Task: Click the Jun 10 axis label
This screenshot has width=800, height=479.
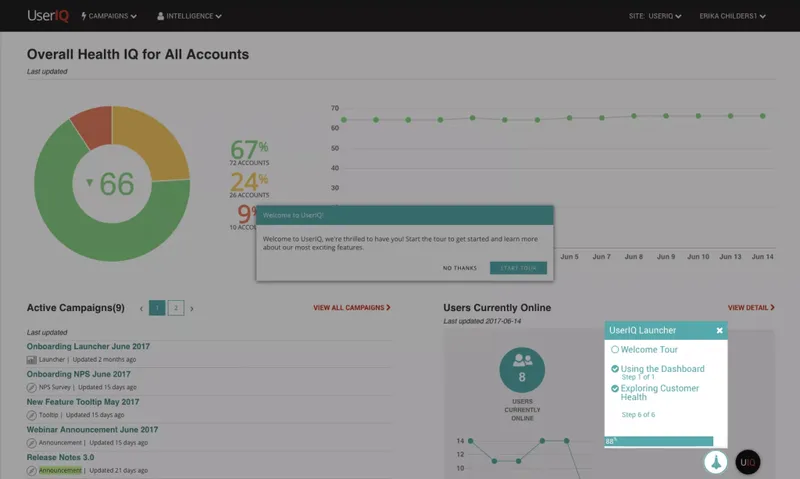Action: [698, 257]
